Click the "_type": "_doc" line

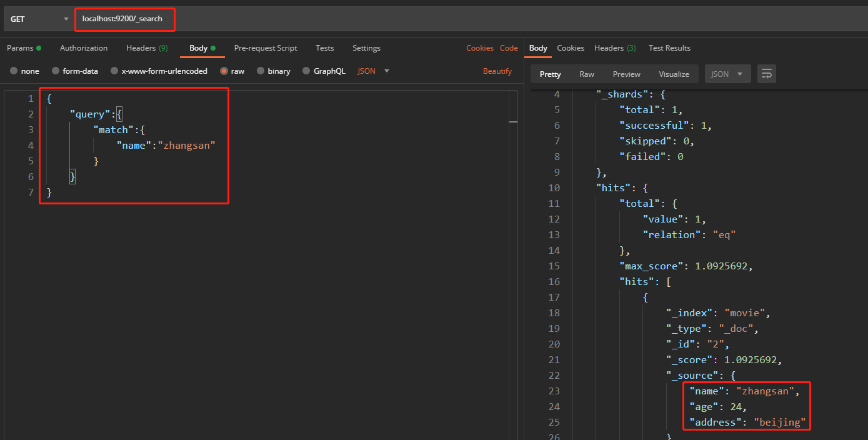tap(712, 329)
